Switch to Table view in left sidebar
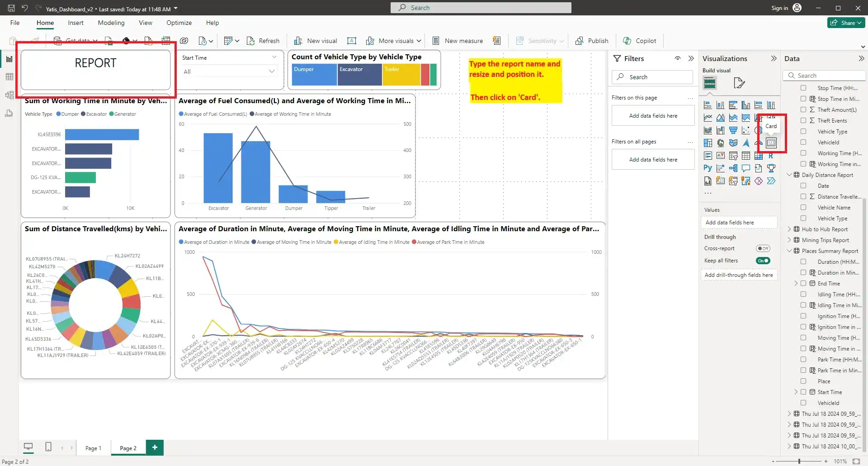The width and height of the screenshot is (868, 466). (x=9, y=77)
